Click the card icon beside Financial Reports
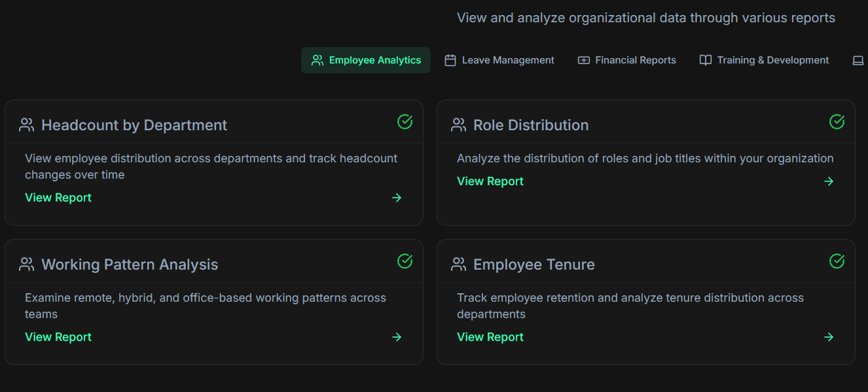 tap(583, 60)
